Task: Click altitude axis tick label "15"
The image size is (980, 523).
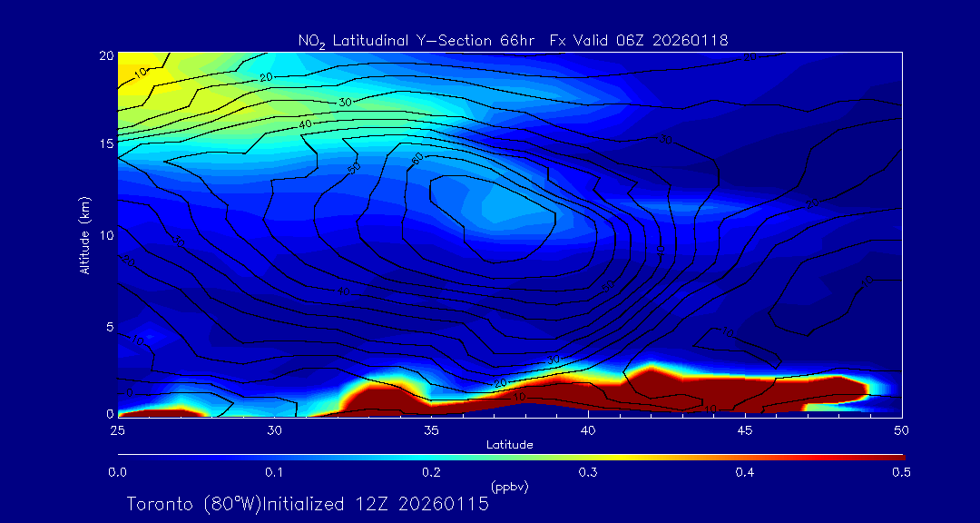Action: (107, 143)
